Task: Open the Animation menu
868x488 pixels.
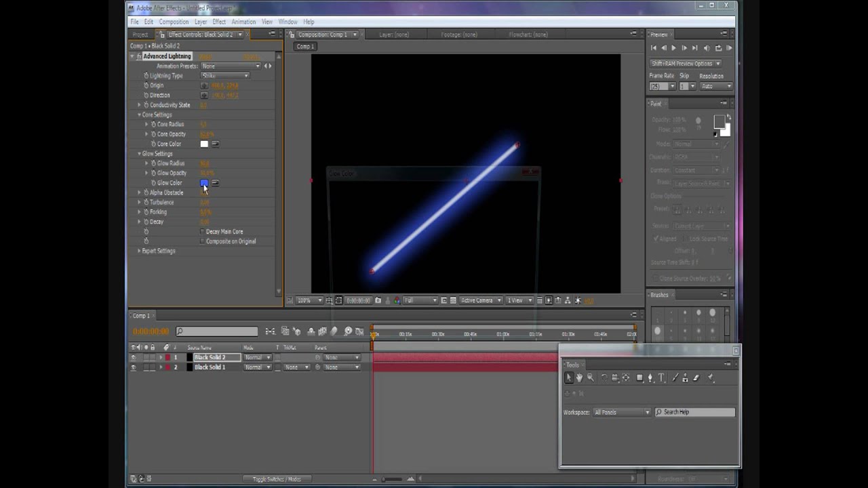Action: pyautogui.click(x=243, y=22)
